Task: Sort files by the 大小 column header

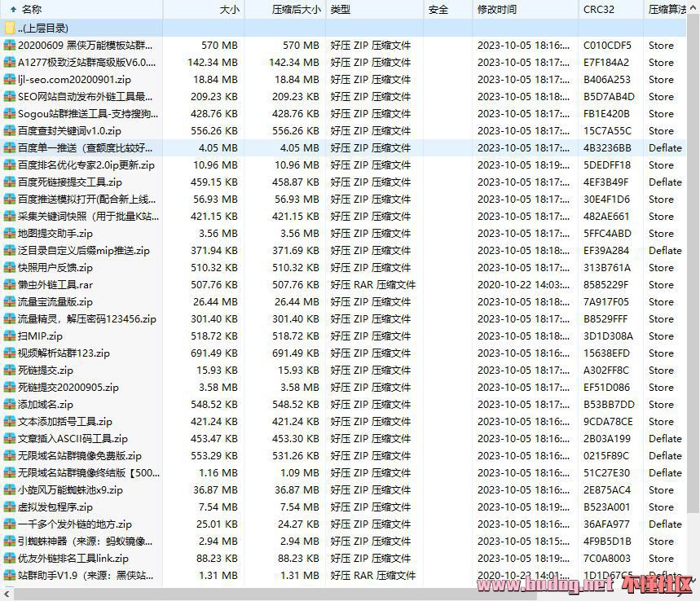Action: pos(230,10)
